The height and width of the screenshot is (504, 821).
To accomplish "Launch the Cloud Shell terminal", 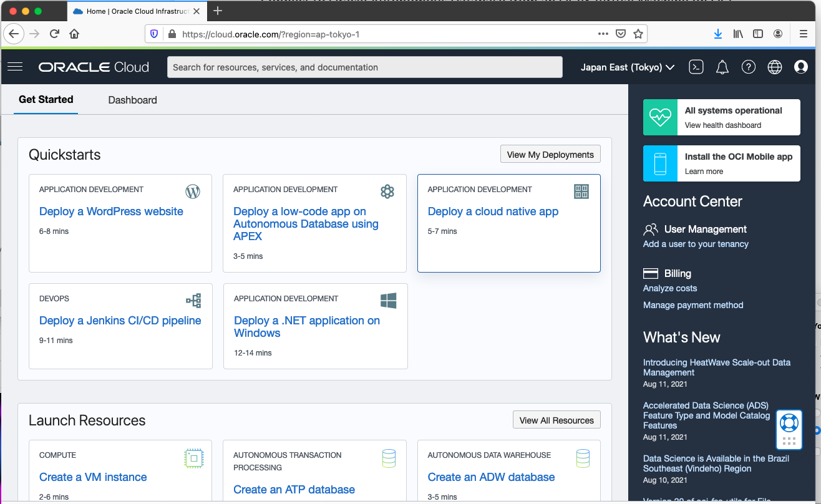I will 696,67.
